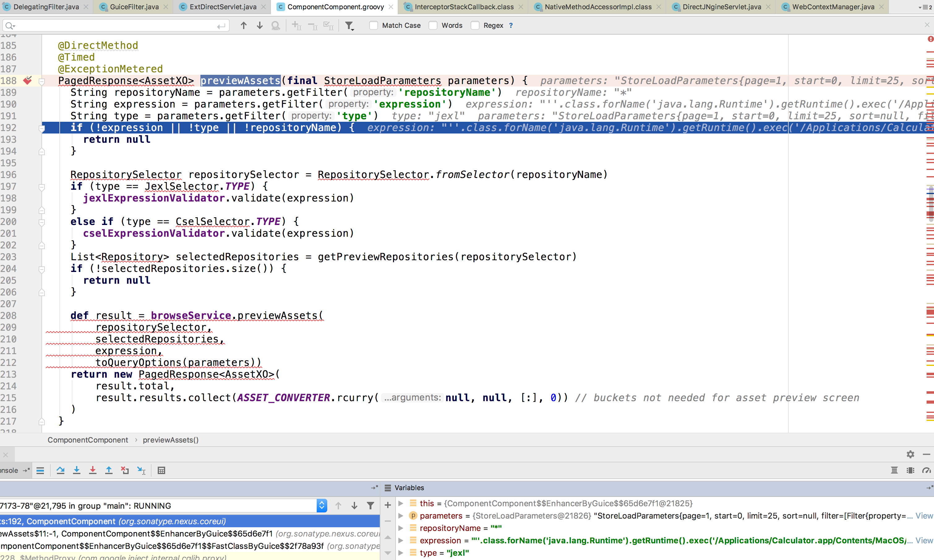Click the Run to Cursor icon
This screenshot has height=560, width=934.
point(141,470)
